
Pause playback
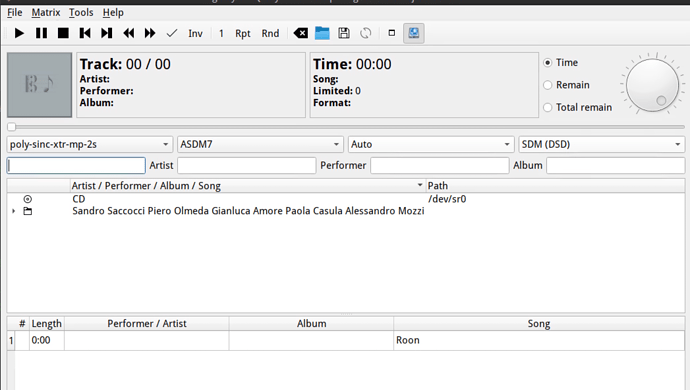pos(41,33)
